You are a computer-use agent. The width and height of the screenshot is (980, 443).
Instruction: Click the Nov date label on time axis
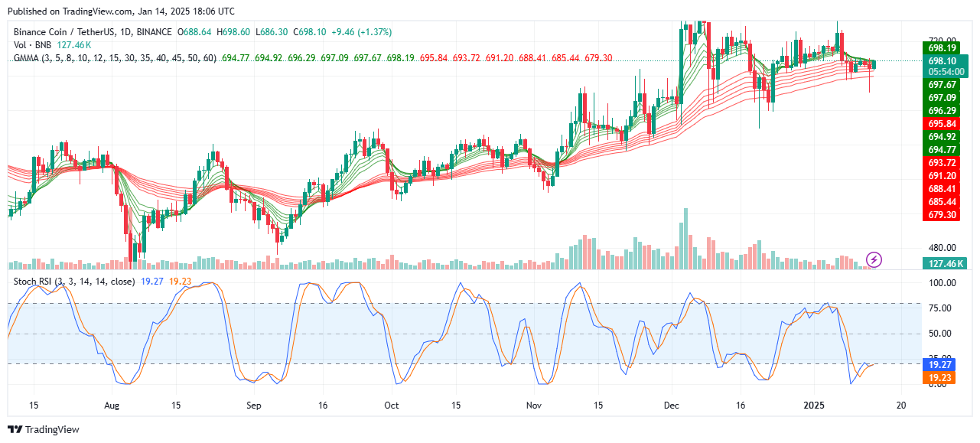534,406
